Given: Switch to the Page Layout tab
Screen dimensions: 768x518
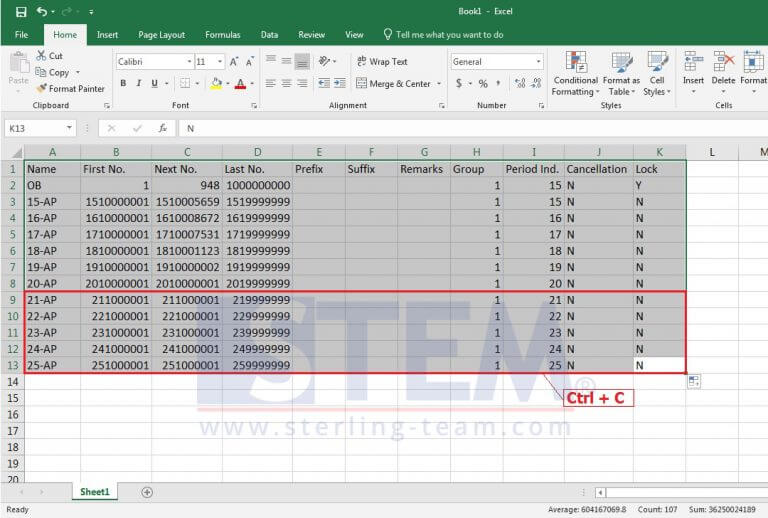Looking at the screenshot, I should click(161, 35).
